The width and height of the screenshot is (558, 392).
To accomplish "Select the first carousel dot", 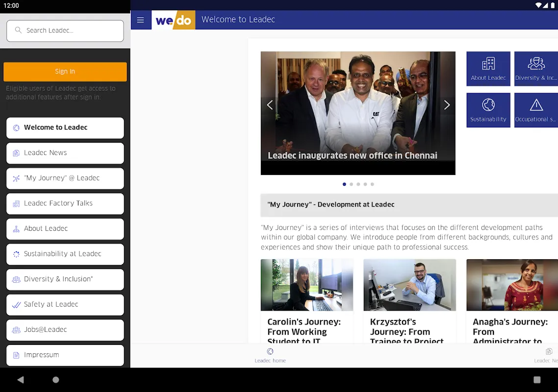I will (344, 184).
